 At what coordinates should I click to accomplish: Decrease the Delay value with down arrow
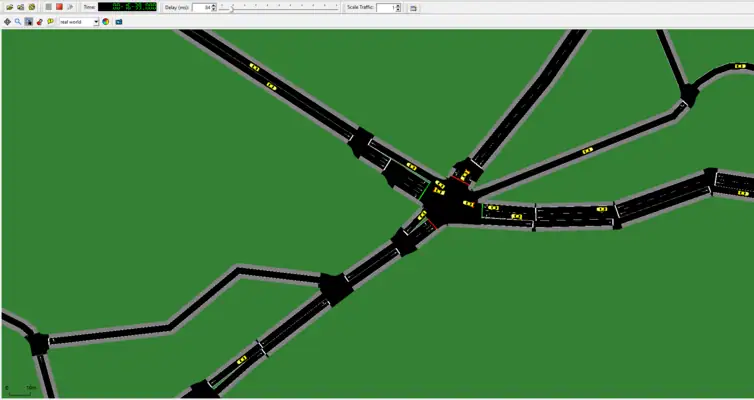coord(213,10)
